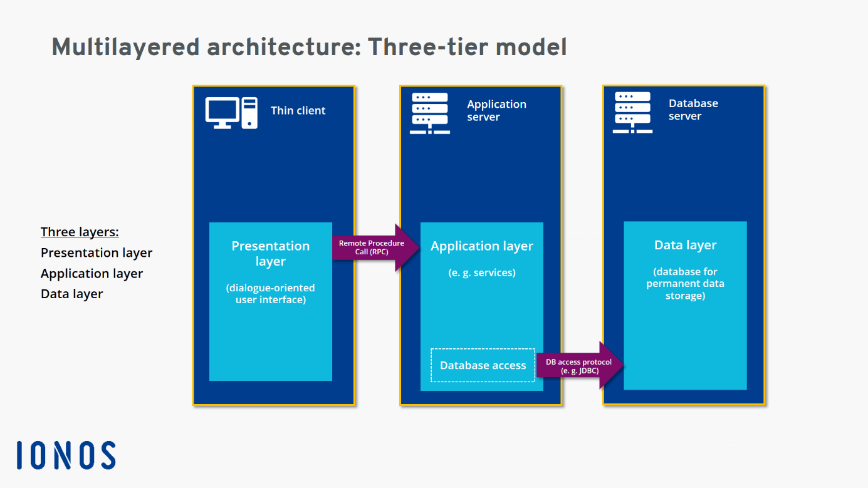This screenshot has width=868, height=488.
Task: Click the 'Presentation layer' box heading
Action: pyautogui.click(x=271, y=254)
